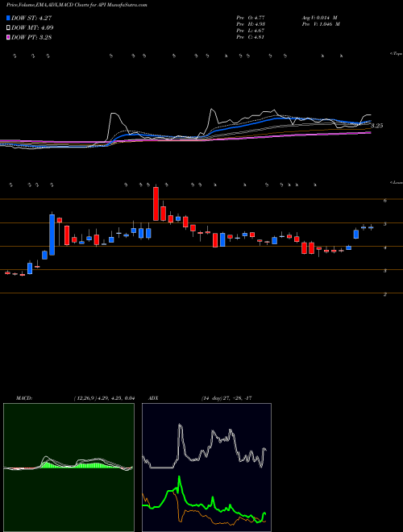Click the 'Pre L: 4.67' value

pos(251,31)
